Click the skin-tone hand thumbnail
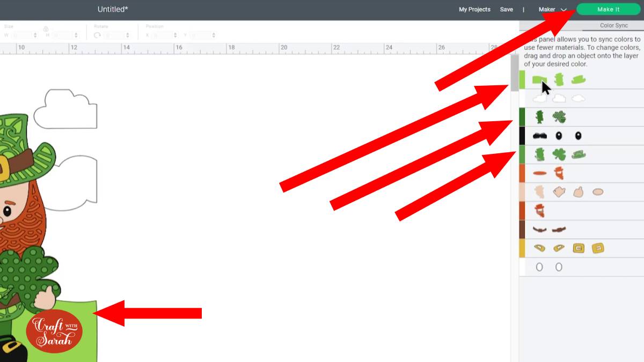 tap(559, 191)
